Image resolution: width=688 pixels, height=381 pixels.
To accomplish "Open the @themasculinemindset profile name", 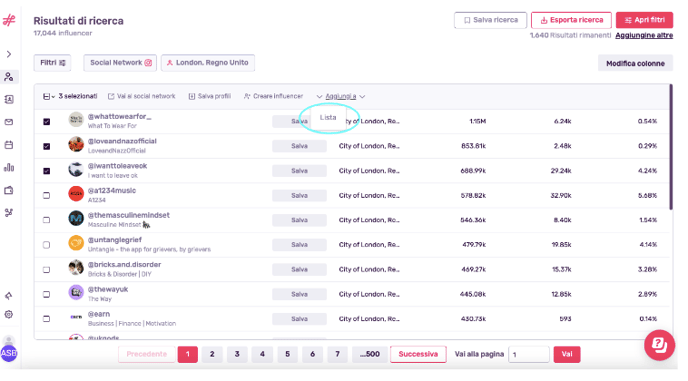I will pyautogui.click(x=129, y=216).
